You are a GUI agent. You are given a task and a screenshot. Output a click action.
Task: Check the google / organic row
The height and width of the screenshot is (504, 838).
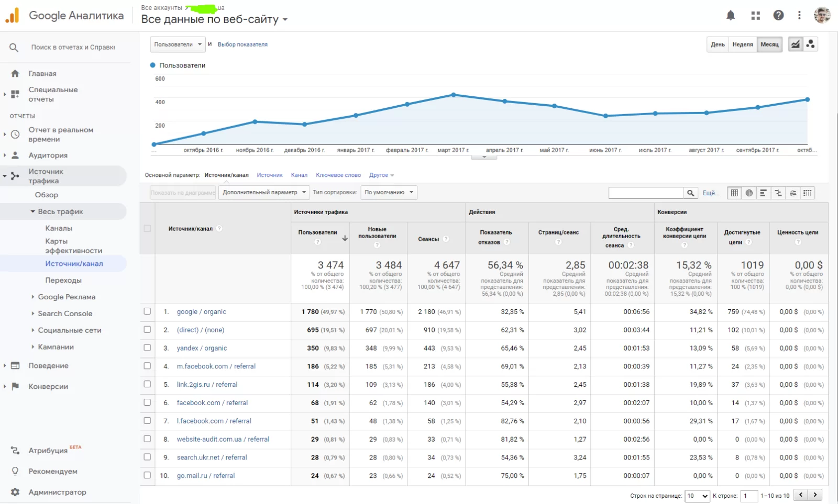pos(147,311)
